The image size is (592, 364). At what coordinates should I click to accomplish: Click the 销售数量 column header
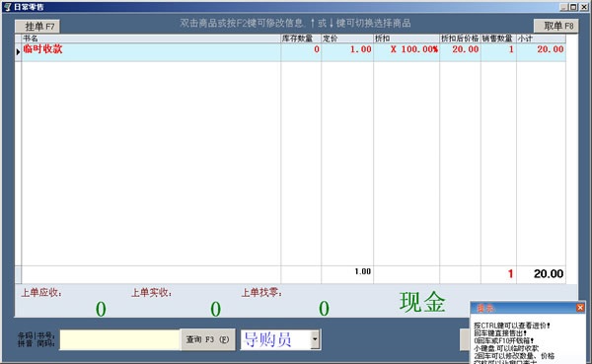(x=498, y=38)
